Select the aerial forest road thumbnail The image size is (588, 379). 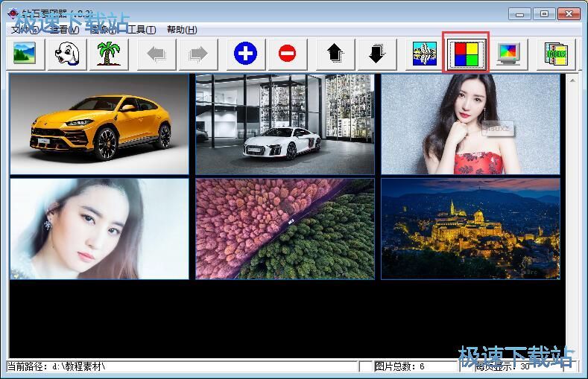(x=285, y=229)
